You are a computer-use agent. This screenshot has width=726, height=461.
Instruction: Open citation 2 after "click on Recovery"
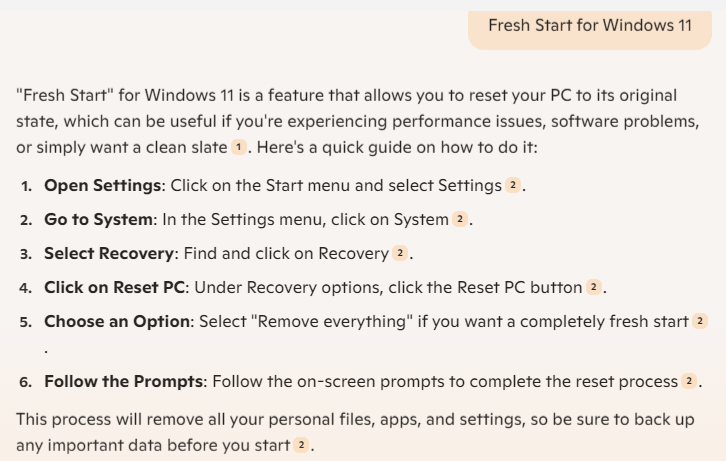[400, 253]
